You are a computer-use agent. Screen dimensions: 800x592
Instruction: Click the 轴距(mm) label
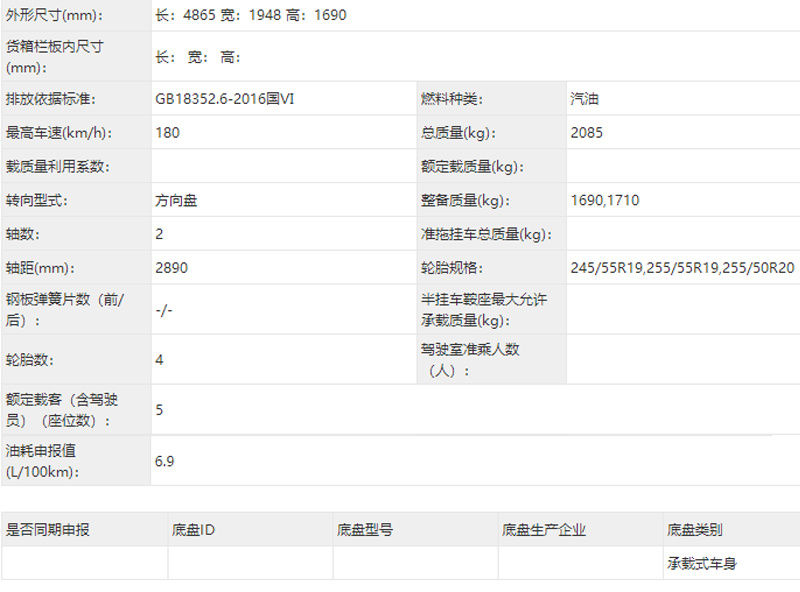point(40,268)
